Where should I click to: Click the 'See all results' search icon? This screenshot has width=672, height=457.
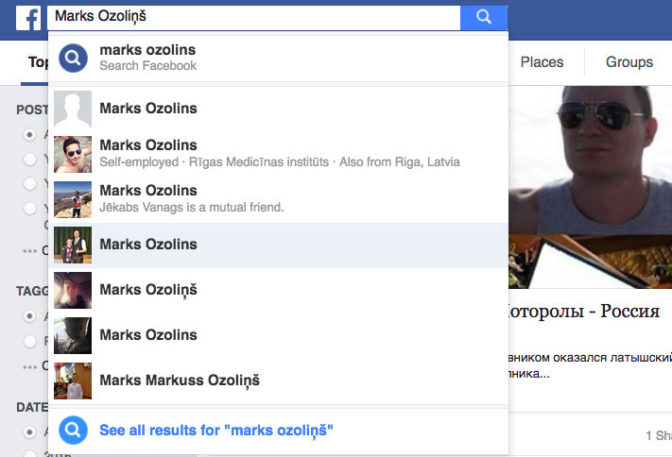click(x=73, y=430)
